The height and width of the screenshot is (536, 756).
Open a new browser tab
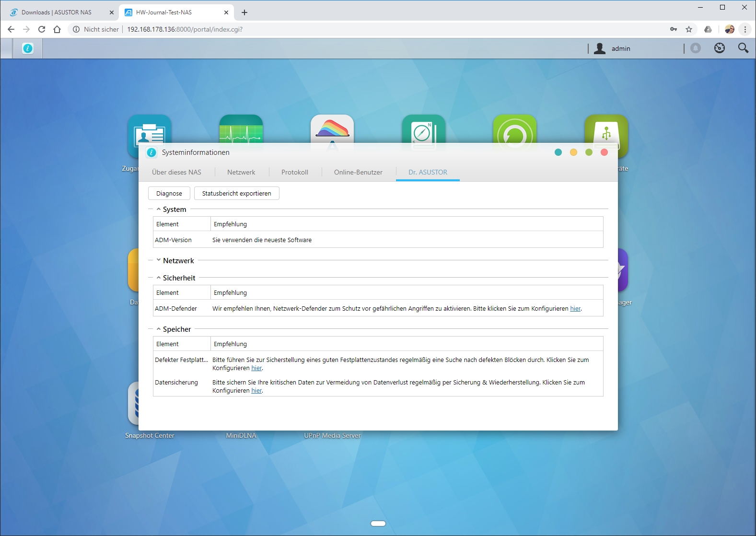coord(244,12)
